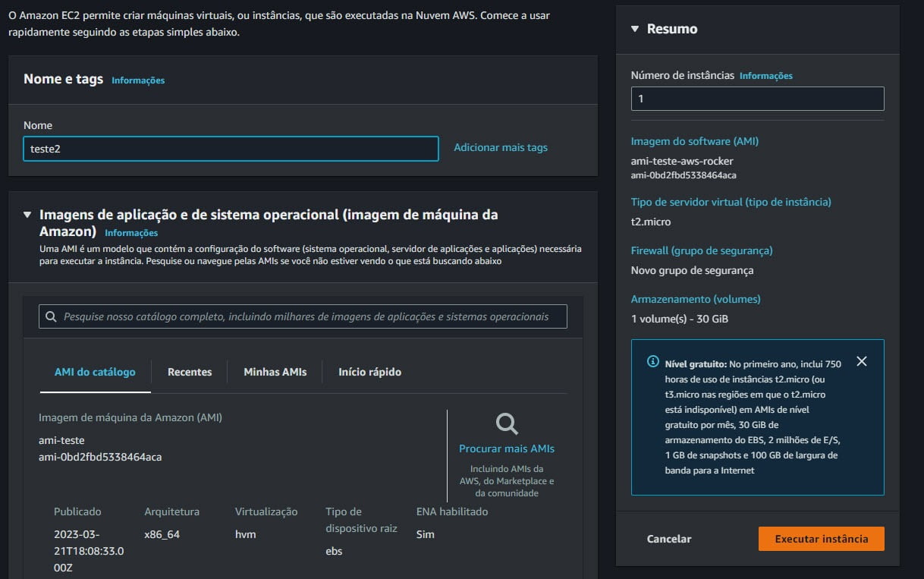Click the AMI ID under ami-teste-aws-rocker in Resumo
The height and width of the screenshot is (579, 924).
pyautogui.click(x=684, y=175)
